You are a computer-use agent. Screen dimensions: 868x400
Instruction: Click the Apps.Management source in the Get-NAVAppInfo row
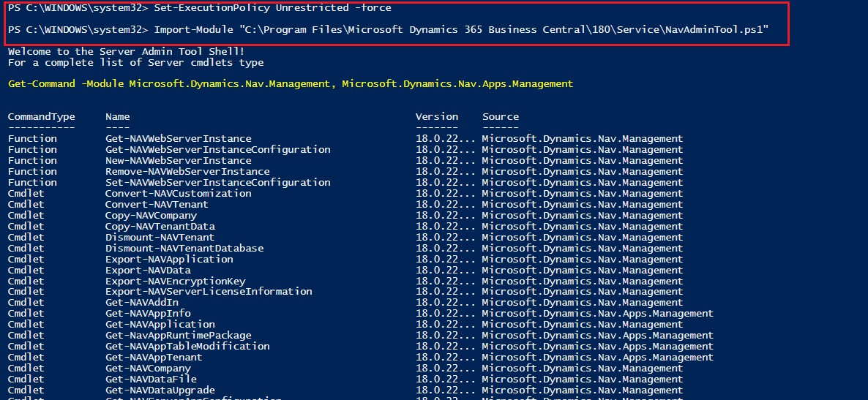tap(598, 313)
